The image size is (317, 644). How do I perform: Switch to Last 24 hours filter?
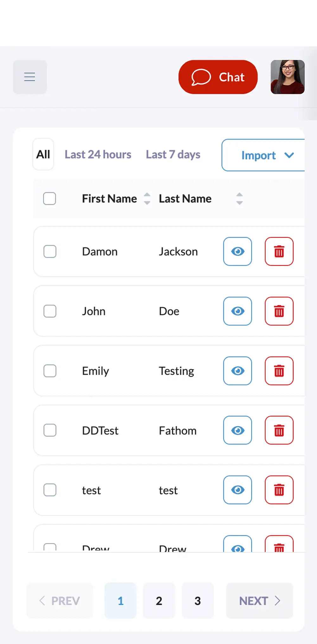click(98, 154)
